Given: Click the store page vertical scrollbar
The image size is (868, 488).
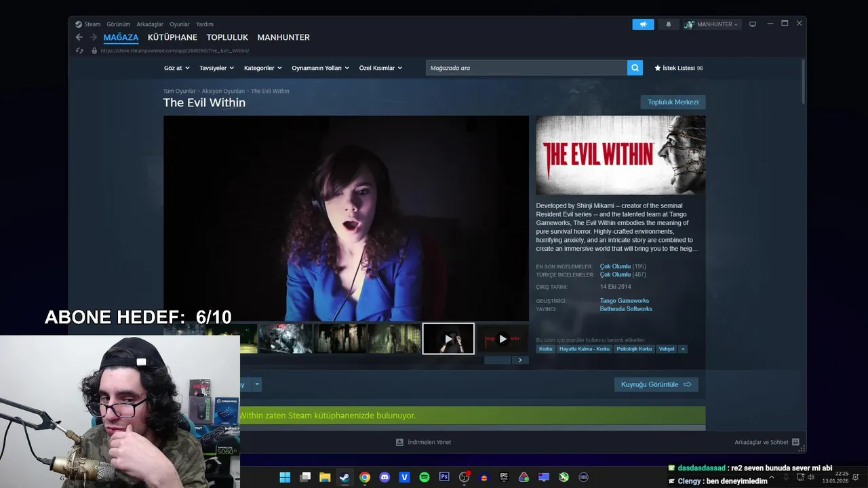Looking at the screenshot, I should [x=803, y=81].
